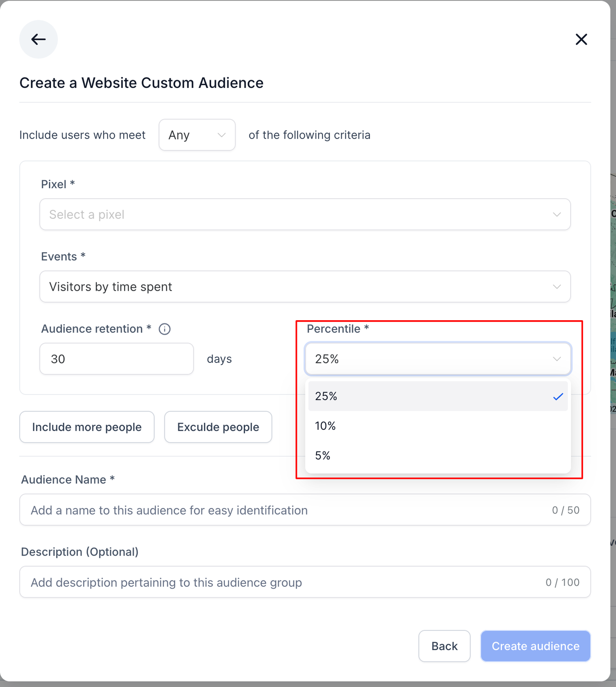The image size is (616, 687).
Task: Focus the Audience Name text field
Action: pyautogui.click(x=286, y=510)
